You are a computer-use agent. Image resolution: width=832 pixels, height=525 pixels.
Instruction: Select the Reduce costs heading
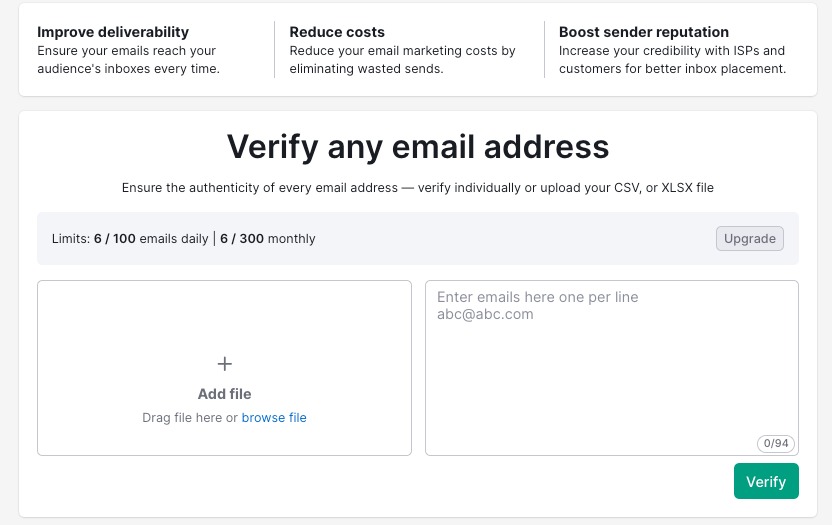[337, 32]
